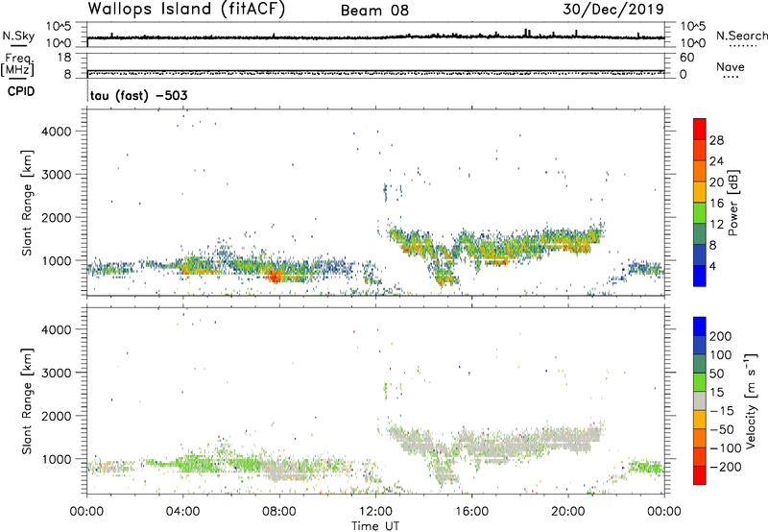
Task: Click the 'Velocity [m s-1]' color bar label
Action: click(x=751, y=400)
